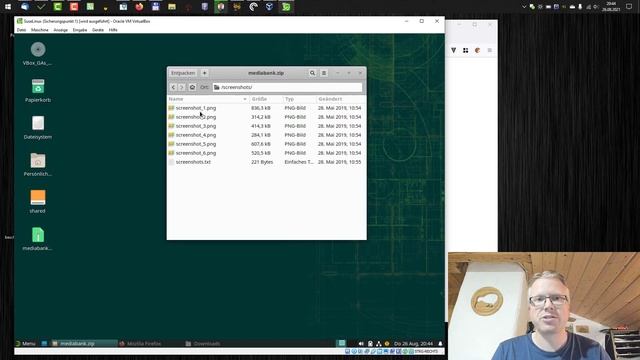The height and width of the screenshot is (360, 640).
Task: Open the Anzeige menu in VirtualBox
Action: click(61, 30)
